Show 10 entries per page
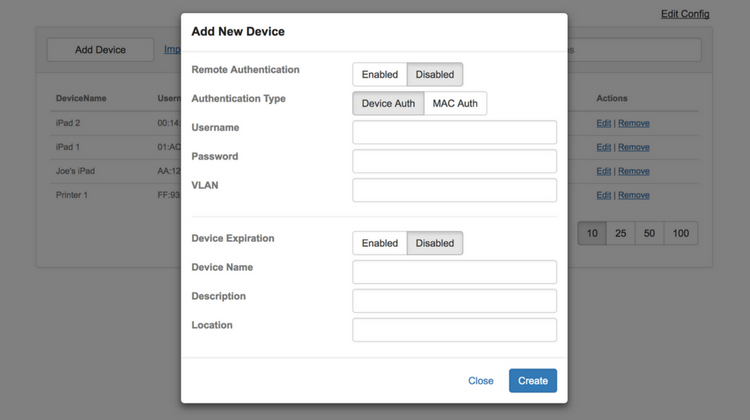This screenshot has width=750, height=420. (x=592, y=233)
